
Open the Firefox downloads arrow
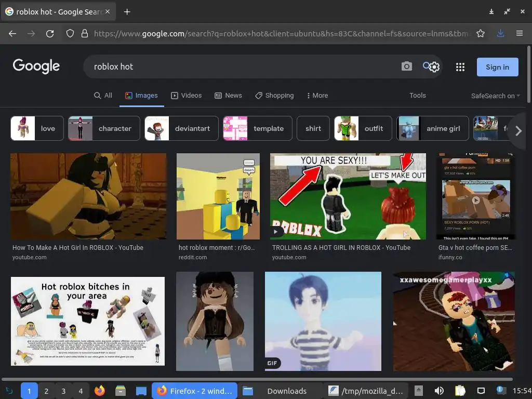tap(500, 33)
